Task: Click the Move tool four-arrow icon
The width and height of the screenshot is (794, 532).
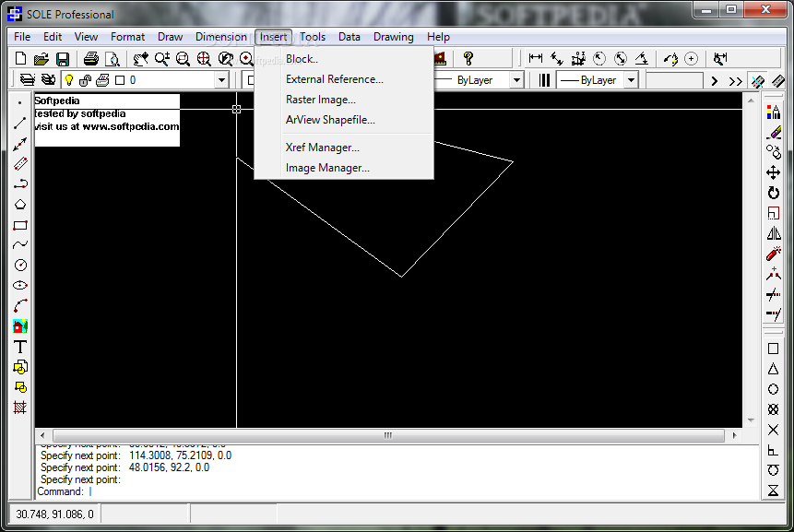Action: (773, 172)
